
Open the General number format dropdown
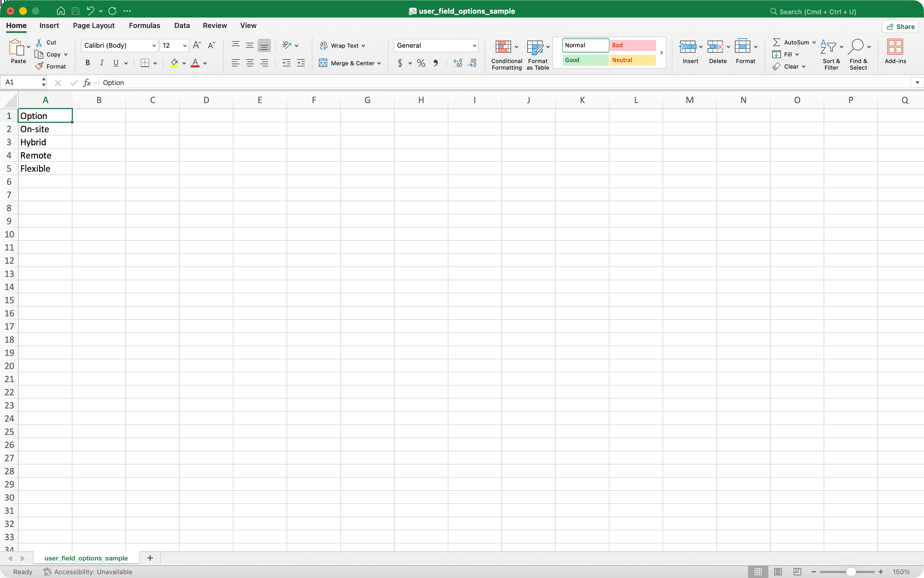pyautogui.click(x=474, y=45)
